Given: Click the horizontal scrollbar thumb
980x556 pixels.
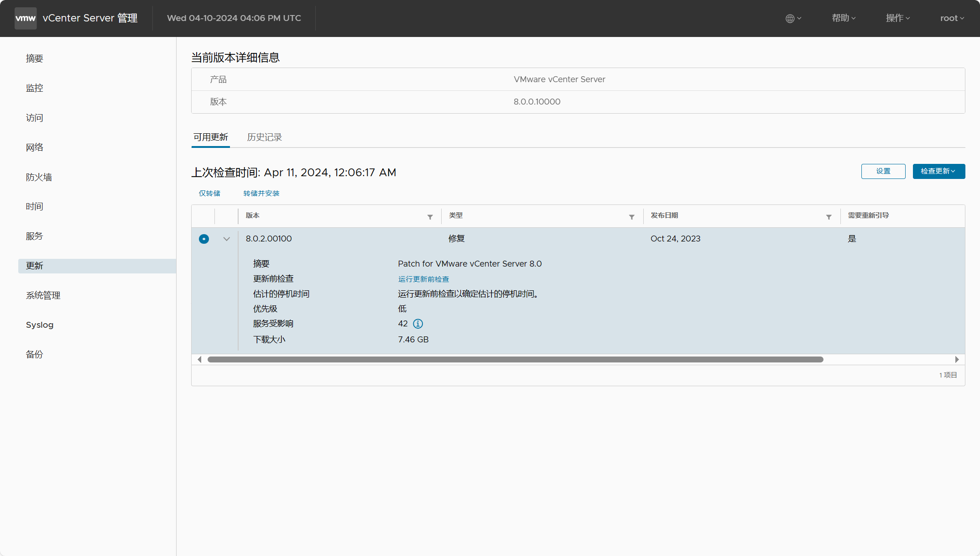Looking at the screenshot, I should coord(516,360).
